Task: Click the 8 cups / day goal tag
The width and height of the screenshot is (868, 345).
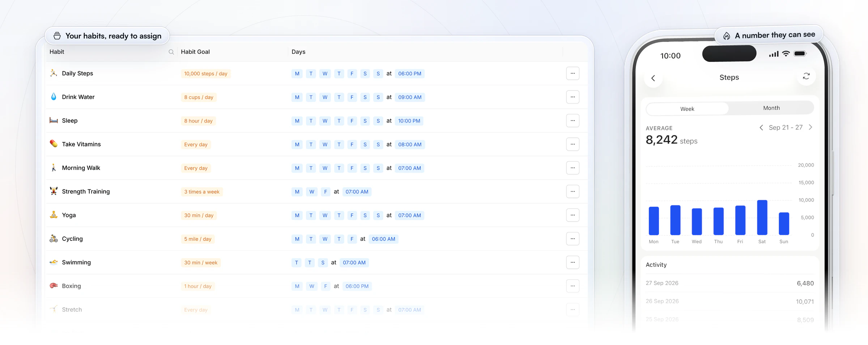Action: 199,97
